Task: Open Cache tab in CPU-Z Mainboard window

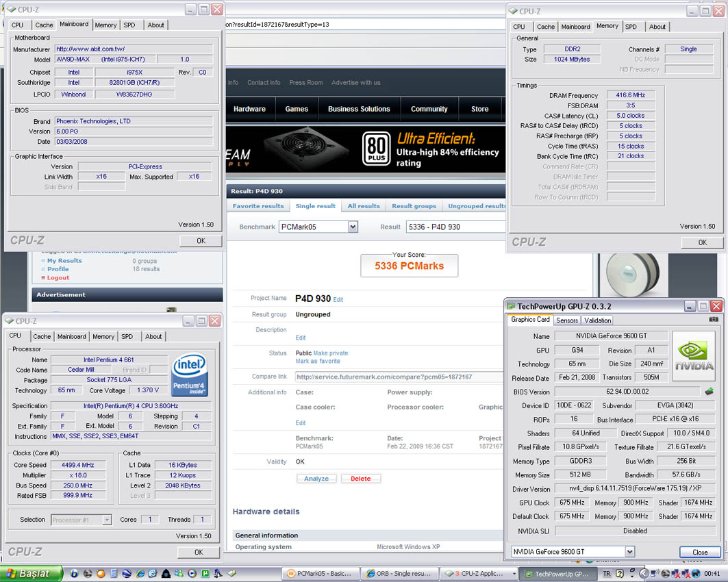Action: pyautogui.click(x=44, y=25)
